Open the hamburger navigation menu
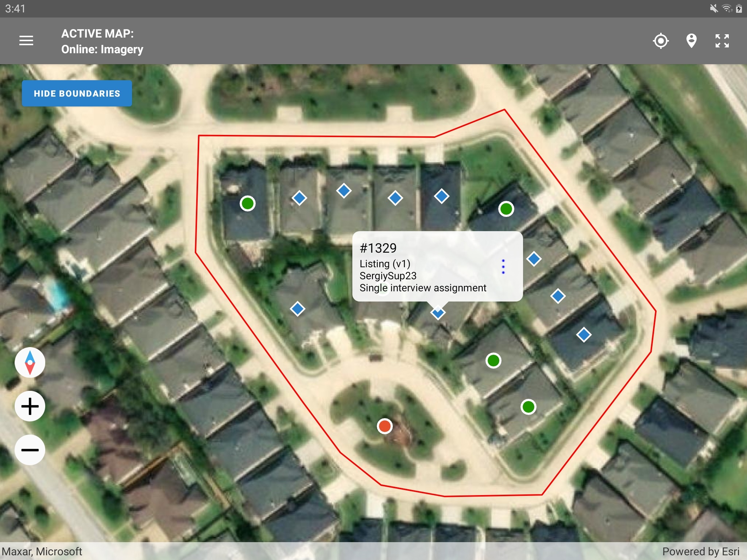Screen dimensions: 747x560 coord(26,41)
